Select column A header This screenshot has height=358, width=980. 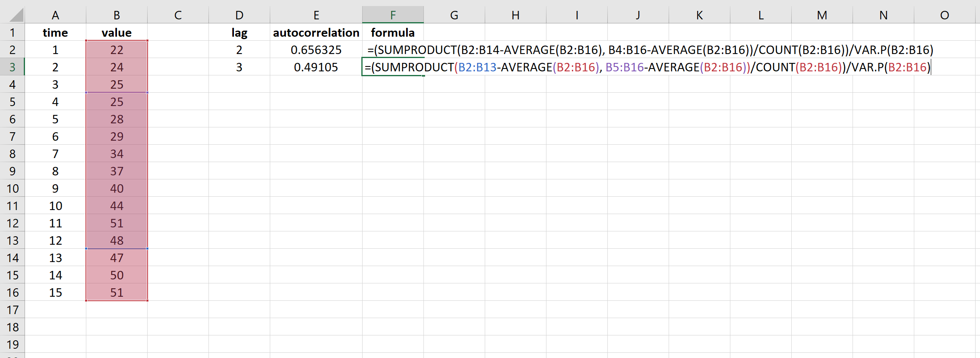click(55, 15)
